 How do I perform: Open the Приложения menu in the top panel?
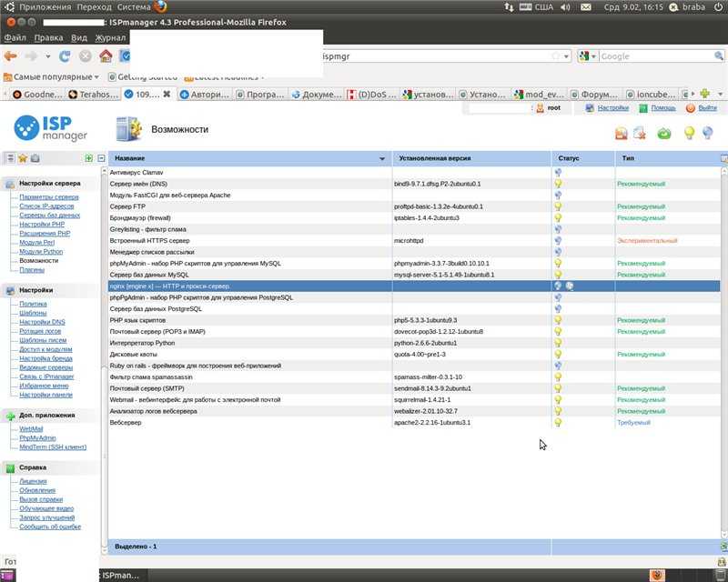(x=45, y=7)
